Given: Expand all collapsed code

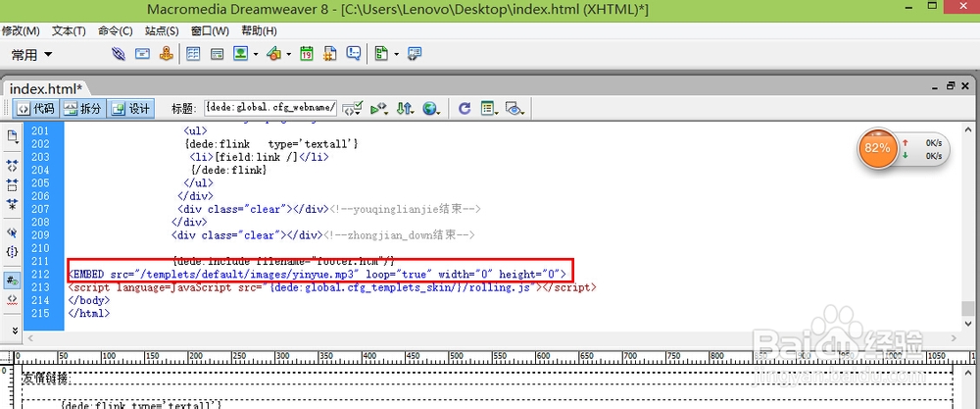Looking at the screenshot, I should (x=13, y=203).
